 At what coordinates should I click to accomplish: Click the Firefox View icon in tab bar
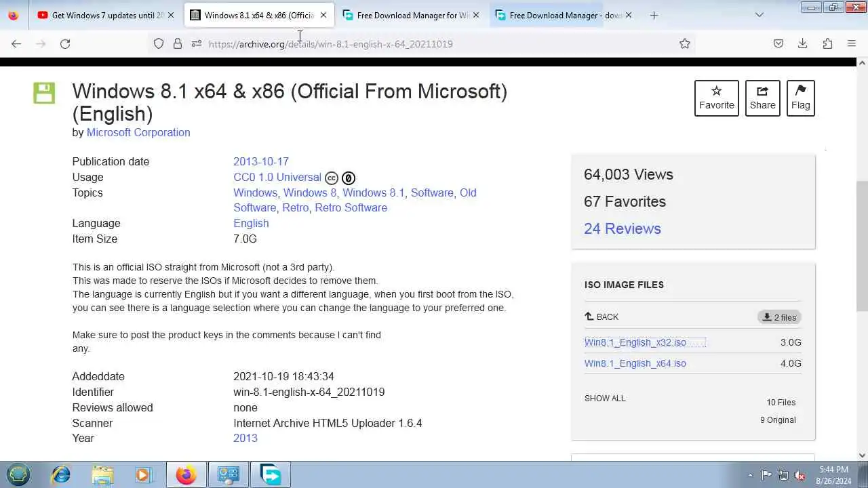pos(14,15)
